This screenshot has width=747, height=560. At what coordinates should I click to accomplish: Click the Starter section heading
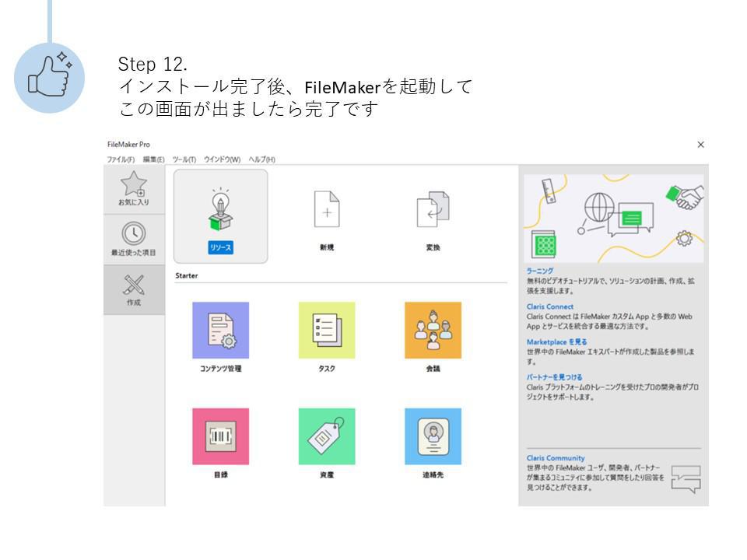click(186, 275)
